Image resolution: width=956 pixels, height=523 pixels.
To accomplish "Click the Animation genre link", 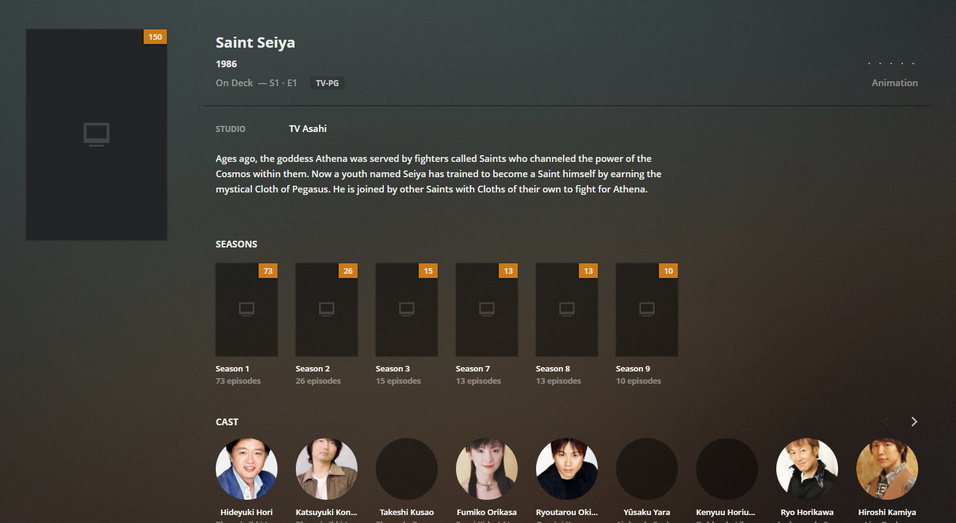I will (894, 83).
